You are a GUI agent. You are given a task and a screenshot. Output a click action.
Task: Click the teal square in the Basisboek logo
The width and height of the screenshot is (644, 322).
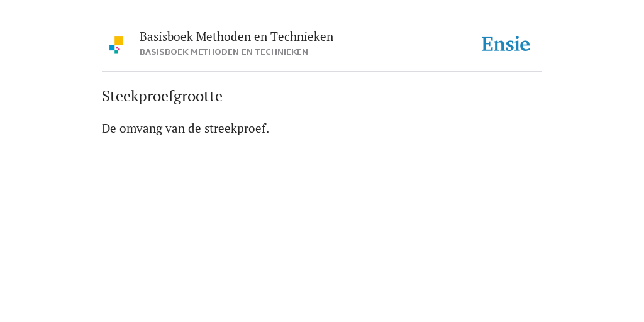(x=116, y=52)
